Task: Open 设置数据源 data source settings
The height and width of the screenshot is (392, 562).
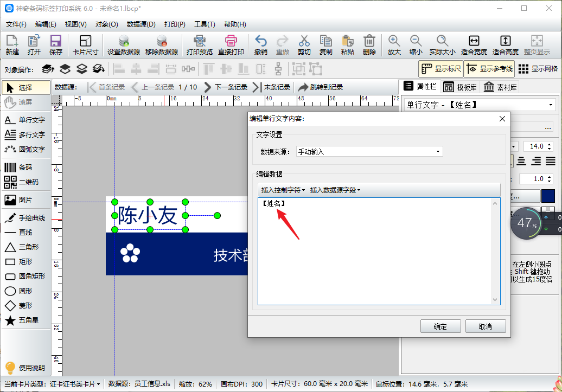Action: pyautogui.click(x=123, y=45)
